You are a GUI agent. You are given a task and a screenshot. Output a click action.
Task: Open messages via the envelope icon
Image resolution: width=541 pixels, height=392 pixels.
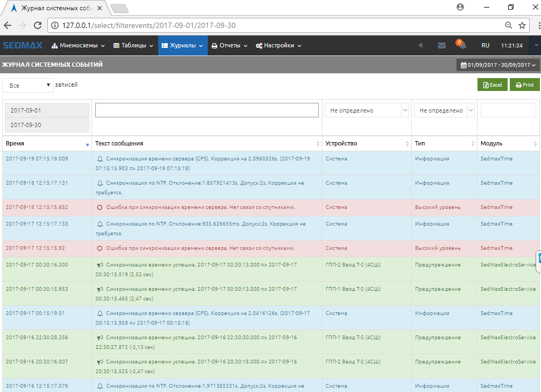441,46
